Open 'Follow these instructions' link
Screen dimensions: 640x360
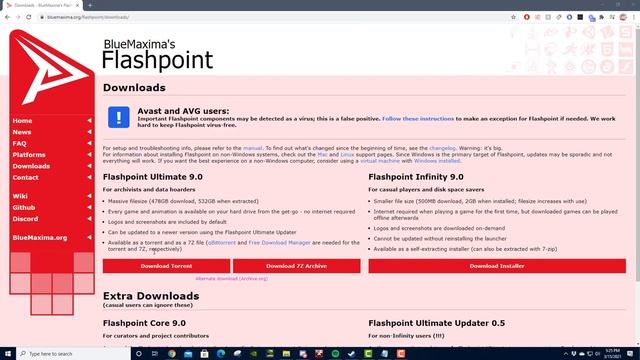tap(418, 119)
